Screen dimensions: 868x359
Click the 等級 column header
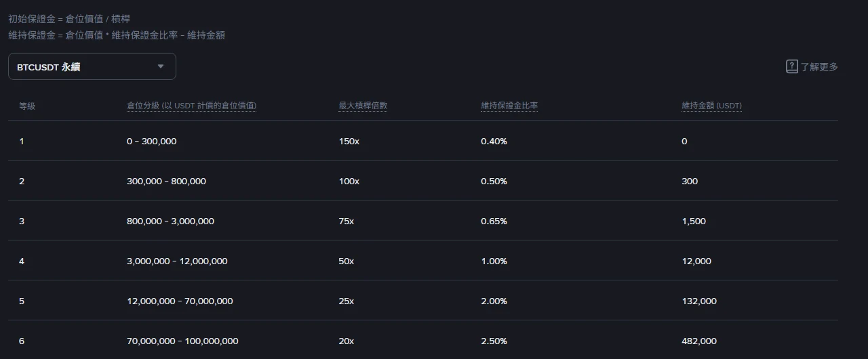click(x=27, y=106)
